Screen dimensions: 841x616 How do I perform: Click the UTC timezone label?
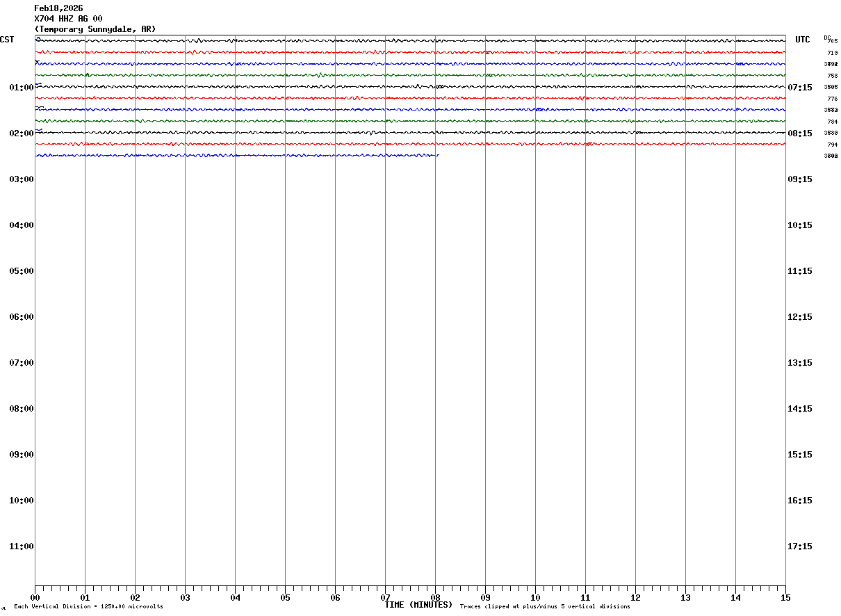tap(803, 40)
